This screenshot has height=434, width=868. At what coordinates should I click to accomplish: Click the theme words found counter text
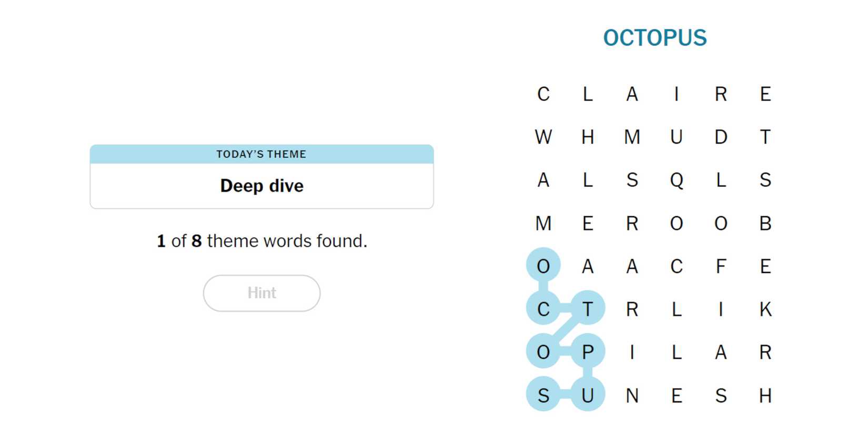pyautogui.click(x=261, y=241)
